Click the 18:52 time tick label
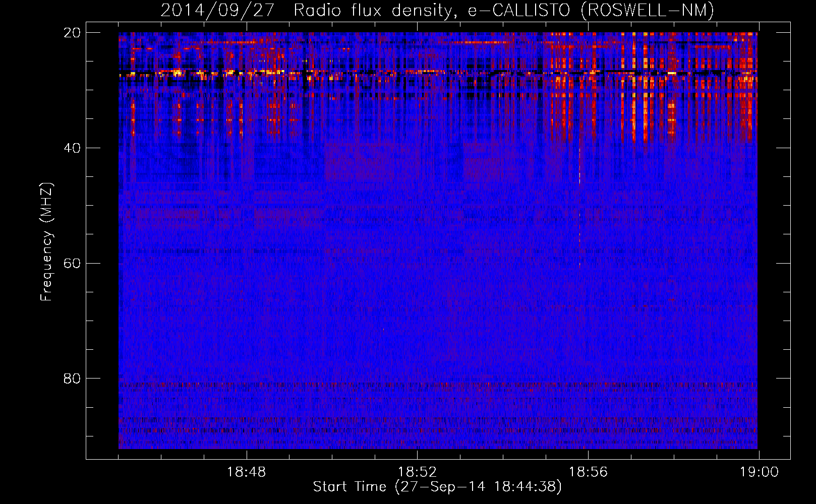The image size is (816, 504). (x=417, y=472)
